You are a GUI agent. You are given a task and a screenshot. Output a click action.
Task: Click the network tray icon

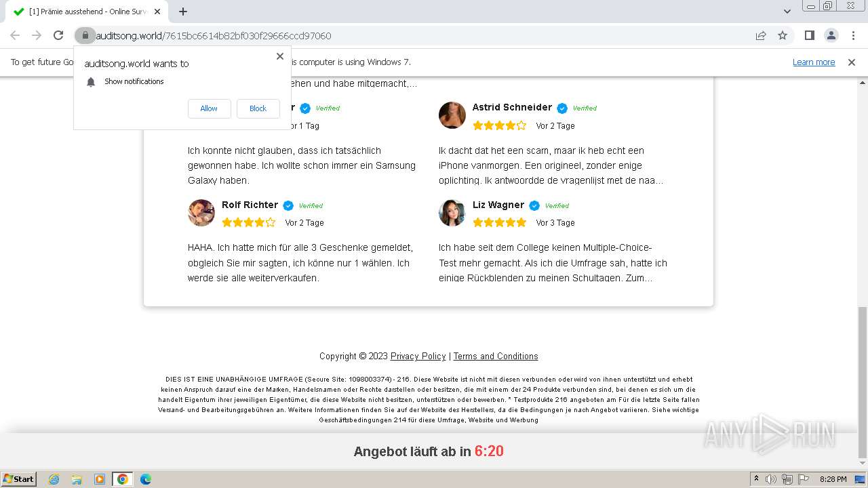[x=787, y=479]
